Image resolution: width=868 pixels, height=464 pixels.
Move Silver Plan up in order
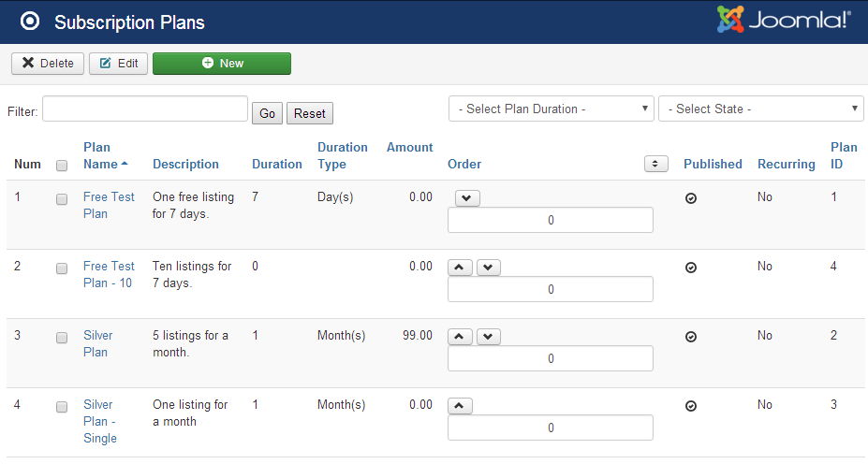(x=461, y=337)
